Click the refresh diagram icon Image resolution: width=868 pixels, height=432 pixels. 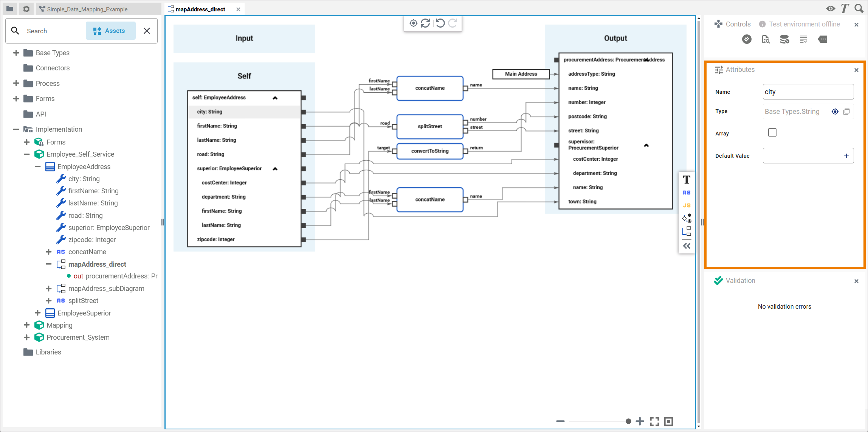(425, 23)
